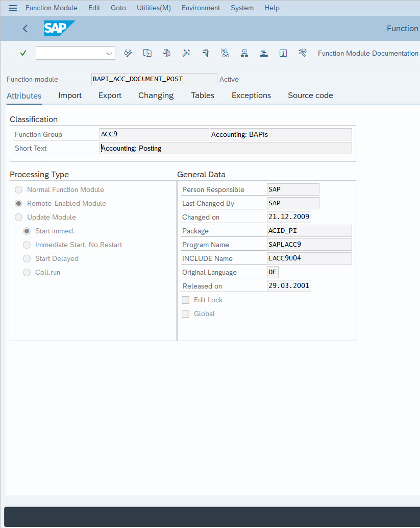Screen dimensions: 420x528
Task: Click the INCLUDE Name field LACC9U04
Action: 310,258
